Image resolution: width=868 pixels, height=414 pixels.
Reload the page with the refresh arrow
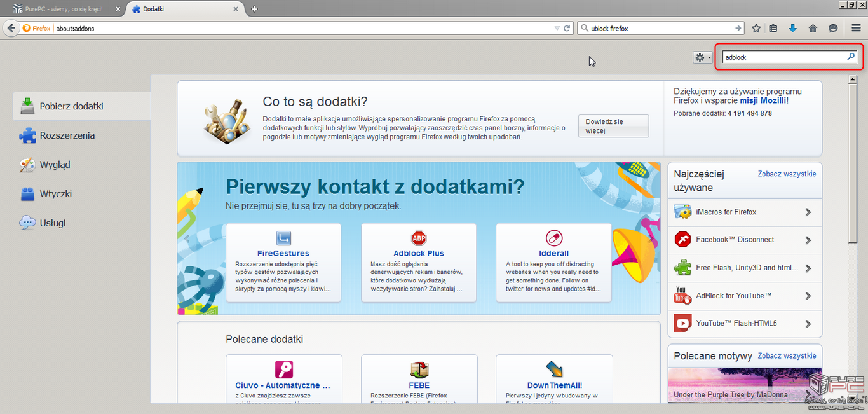click(567, 29)
